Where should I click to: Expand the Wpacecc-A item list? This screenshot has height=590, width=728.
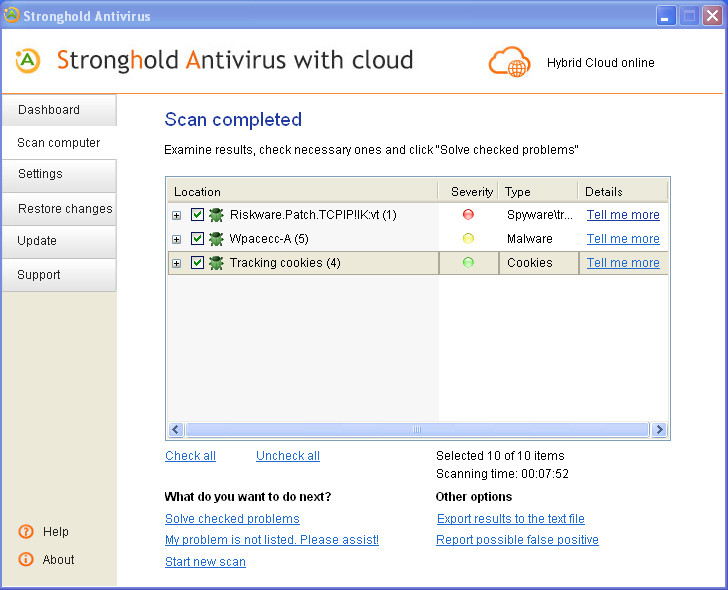(x=176, y=240)
